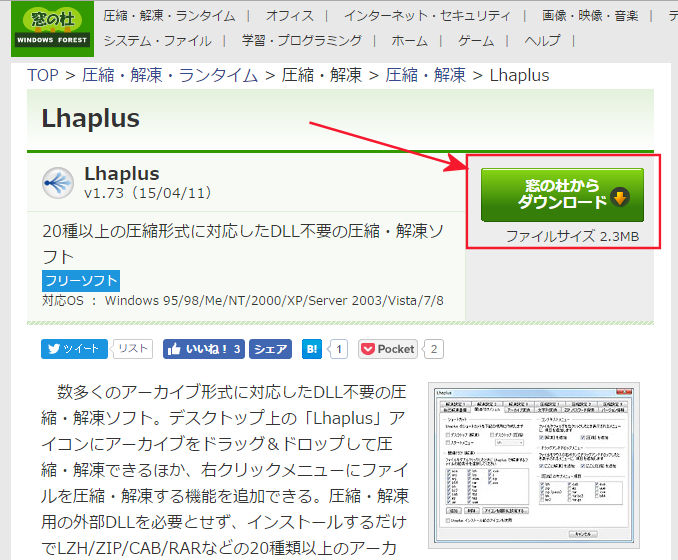678x560 pixels.
Task: Click 窓の杜からダウンロード green button
Action: click(562, 195)
